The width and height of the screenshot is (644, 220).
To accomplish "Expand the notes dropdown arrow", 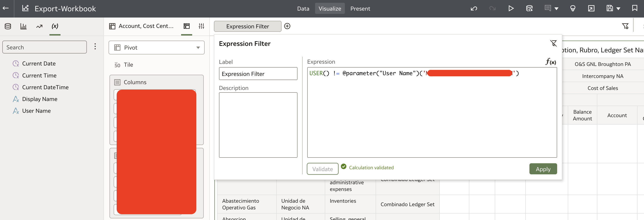I will [x=556, y=9].
